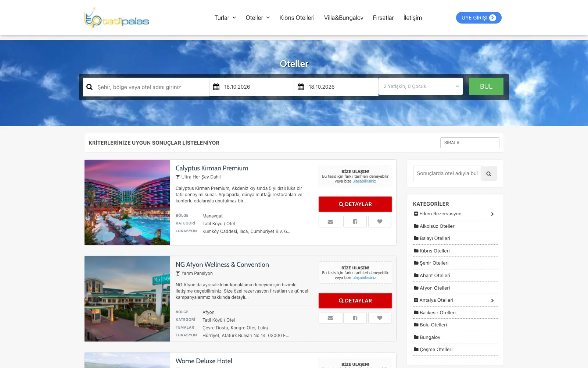The image size is (588, 368).
Task: Click the arrow icon in ÜYE GİRİŞİ button
Action: click(x=493, y=18)
